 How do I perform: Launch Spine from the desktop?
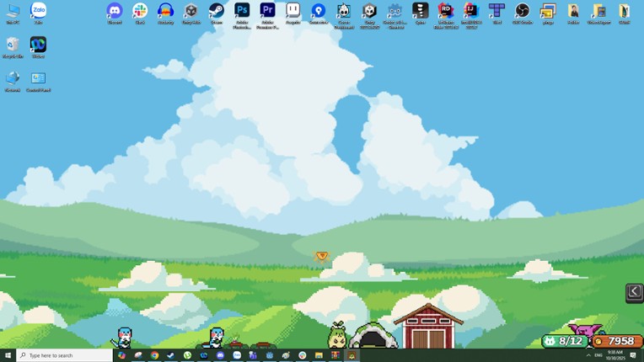[420, 13]
